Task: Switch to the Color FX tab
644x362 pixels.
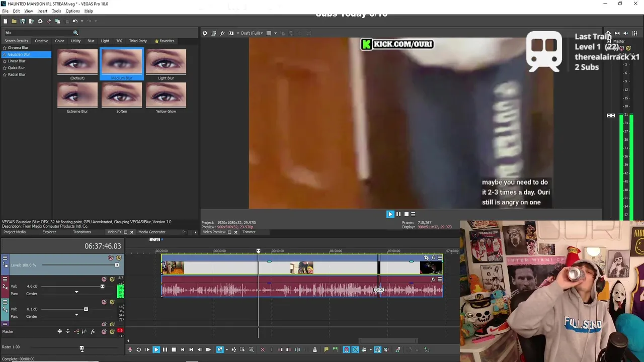Action: pos(59,41)
